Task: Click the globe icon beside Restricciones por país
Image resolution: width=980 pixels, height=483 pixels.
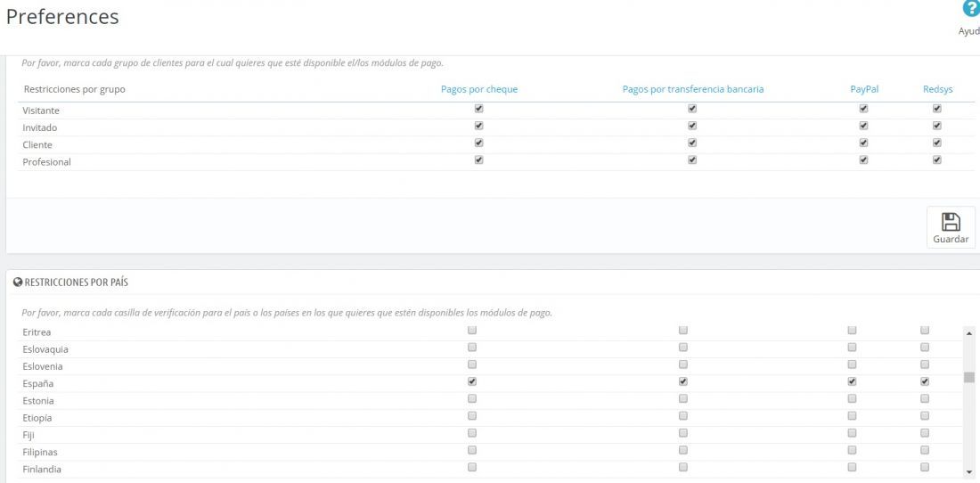Action: coord(18,282)
